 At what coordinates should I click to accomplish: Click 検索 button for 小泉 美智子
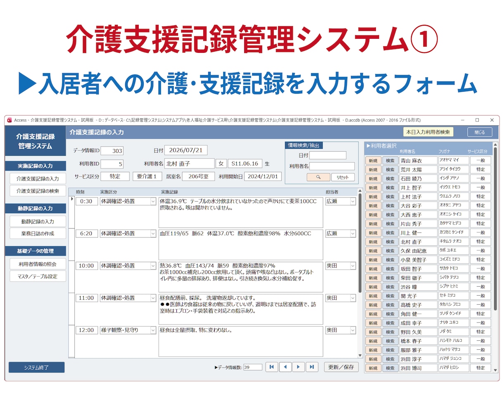point(390,260)
